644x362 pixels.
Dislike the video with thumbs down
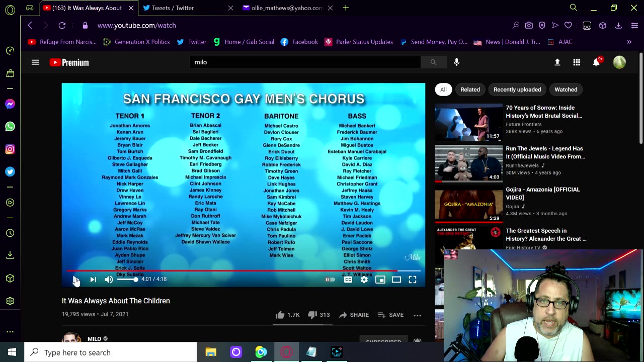point(318,315)
